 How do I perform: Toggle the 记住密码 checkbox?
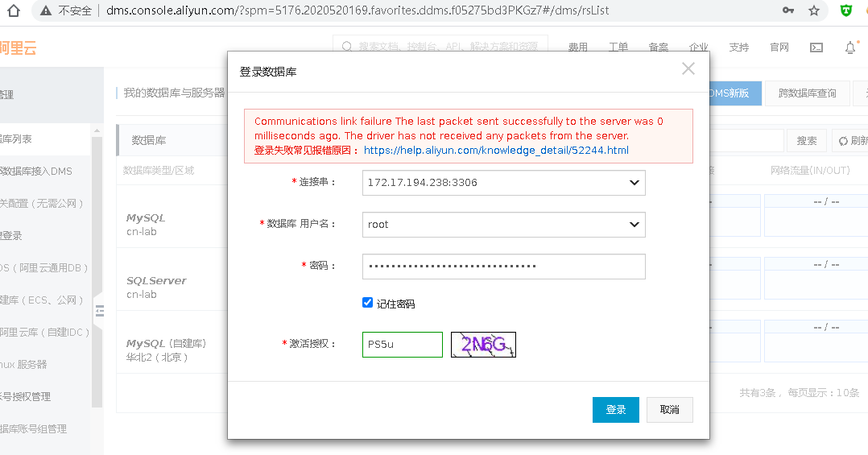coord(367,302)
